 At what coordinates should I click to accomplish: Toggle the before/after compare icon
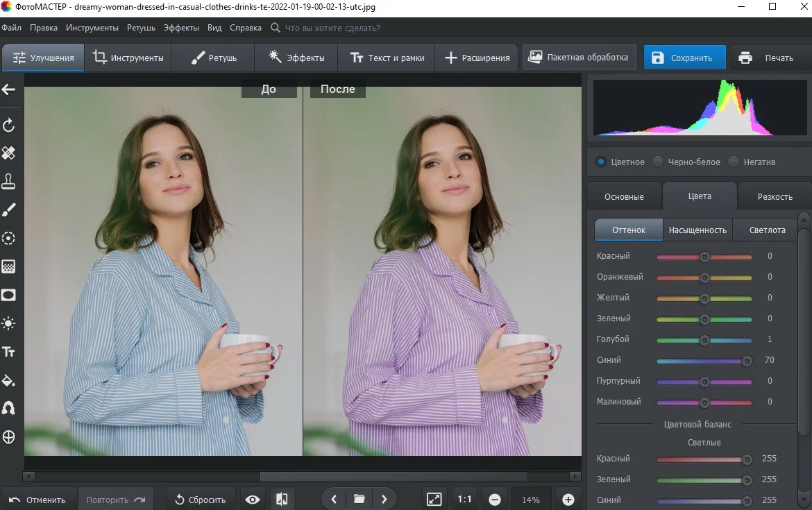coord(282,499)
